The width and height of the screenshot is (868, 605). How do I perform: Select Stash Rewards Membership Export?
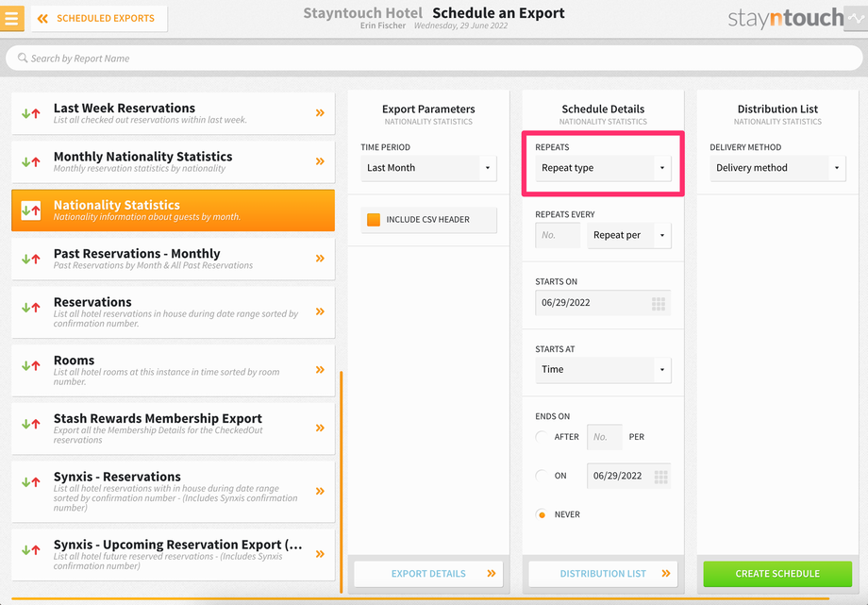(x=174, y=429)
